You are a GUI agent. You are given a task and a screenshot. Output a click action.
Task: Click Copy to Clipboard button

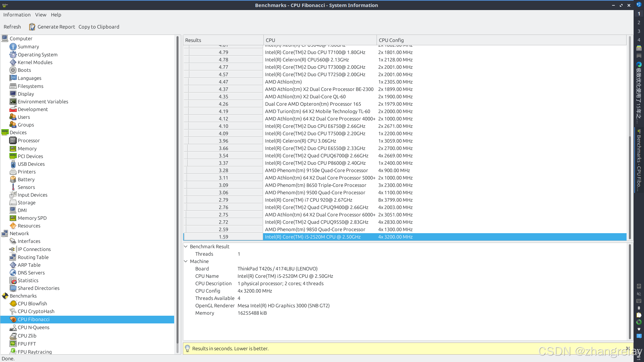[x=99, y=27]
